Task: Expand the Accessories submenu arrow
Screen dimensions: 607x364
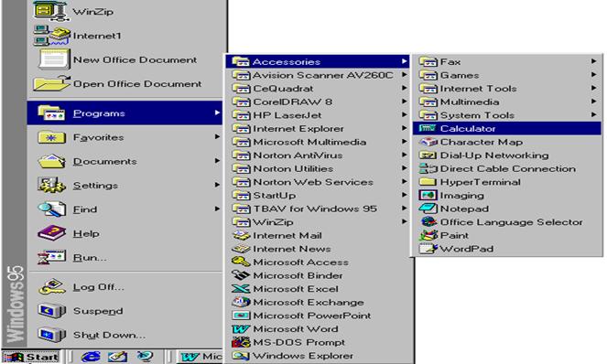Action: coord(404,61)
